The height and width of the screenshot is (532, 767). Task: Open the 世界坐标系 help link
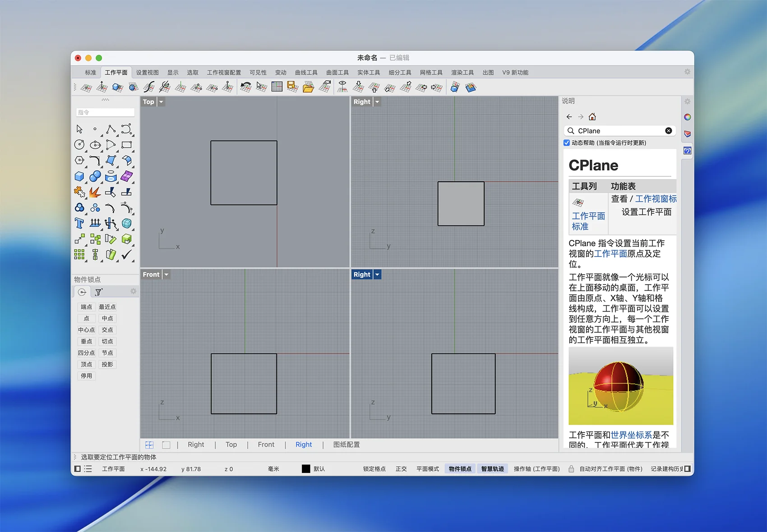631,435
